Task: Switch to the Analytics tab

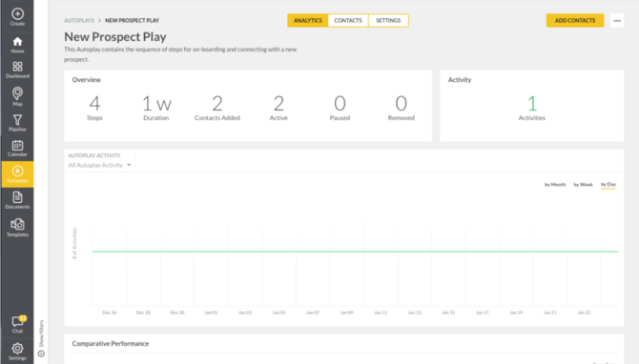Action: click(x=308, y=20)
